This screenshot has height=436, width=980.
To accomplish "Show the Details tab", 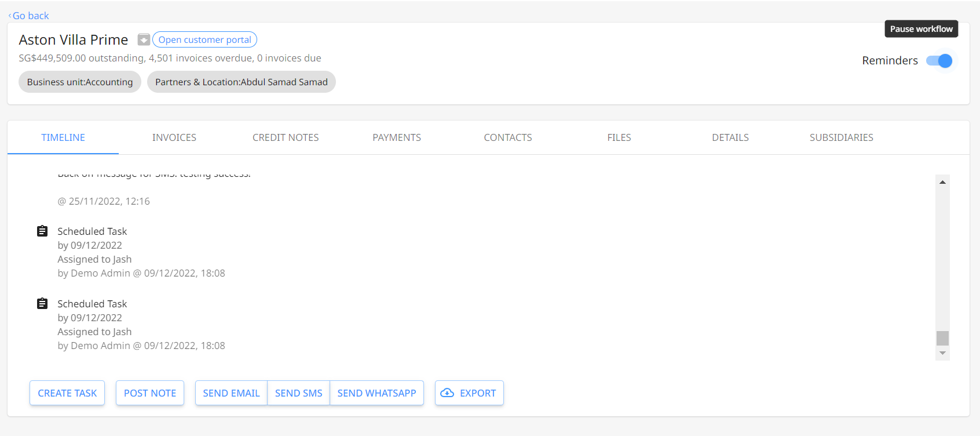I will (730, 137).
